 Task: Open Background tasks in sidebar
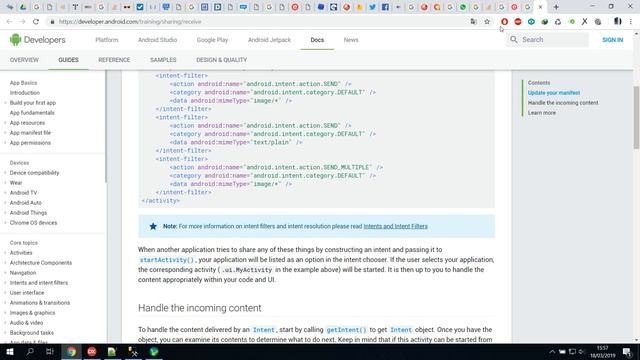click(x=32, y=333)
